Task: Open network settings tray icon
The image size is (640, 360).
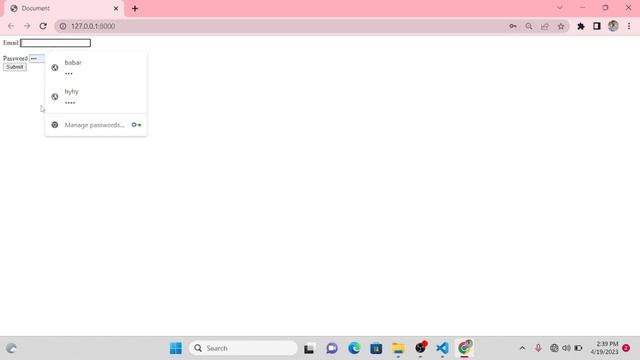Action: [x=554, y=348]
